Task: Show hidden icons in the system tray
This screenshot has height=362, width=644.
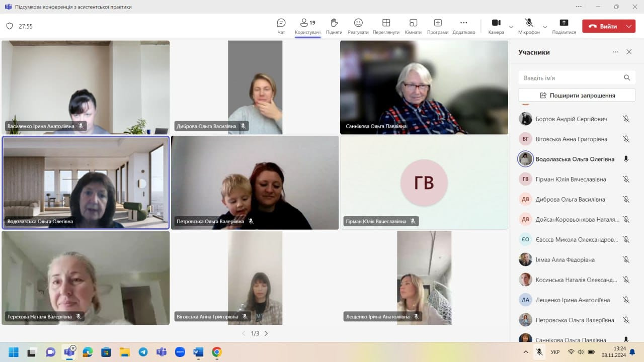Action: click(x=526, y=352)
